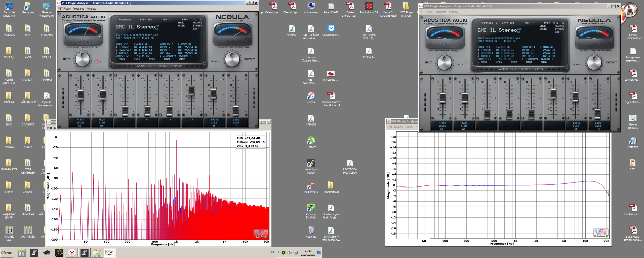Click the RELS fader in left Nebula

pyautogui.click(x=103, y=94)
